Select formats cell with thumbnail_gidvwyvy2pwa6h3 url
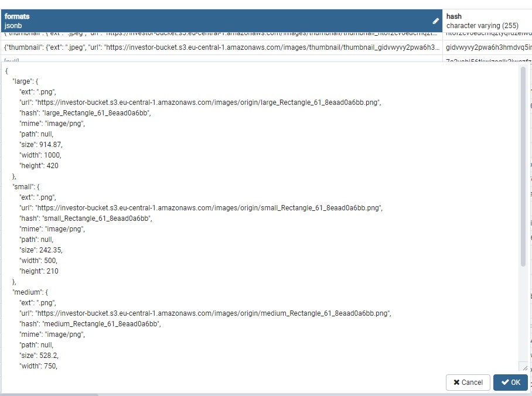The height and width of the screenshot is (396, 532). (x=221, y=47)
